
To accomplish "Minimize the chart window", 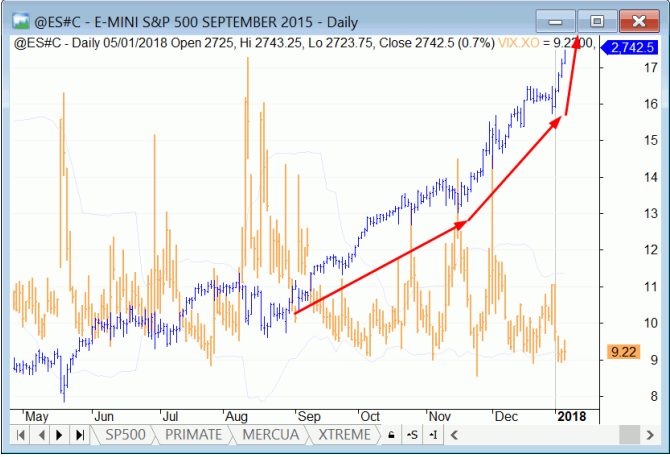I will click(556, 20).
